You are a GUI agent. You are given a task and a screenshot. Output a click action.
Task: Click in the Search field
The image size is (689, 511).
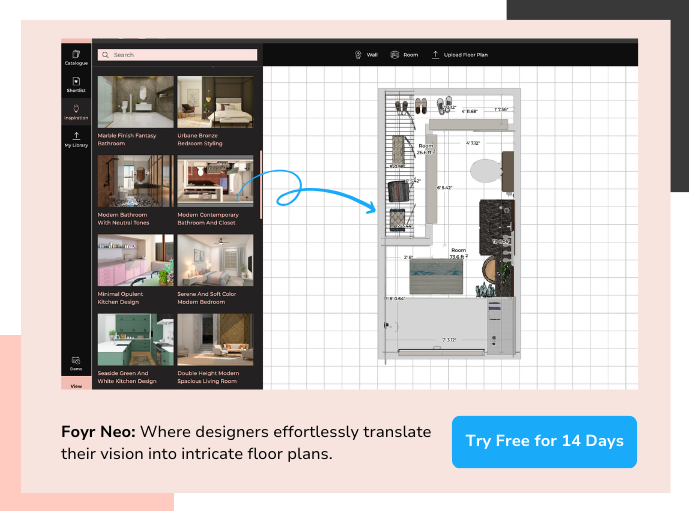point(177,55)
